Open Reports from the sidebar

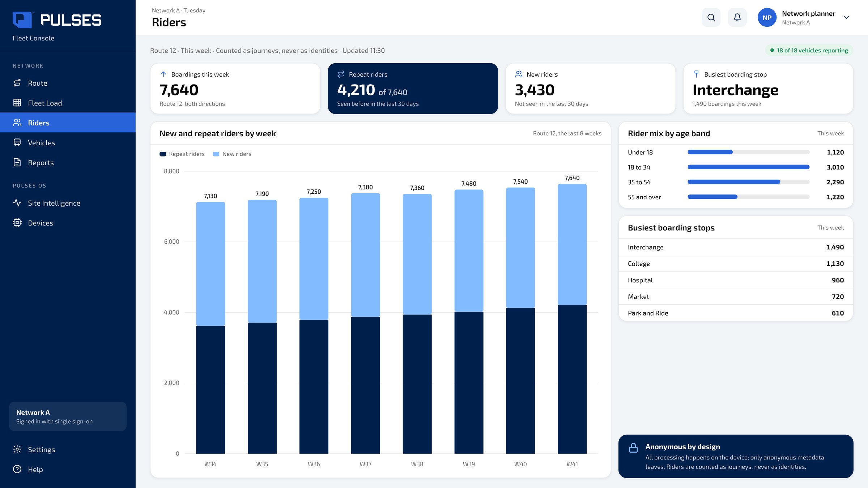[68, 163]
